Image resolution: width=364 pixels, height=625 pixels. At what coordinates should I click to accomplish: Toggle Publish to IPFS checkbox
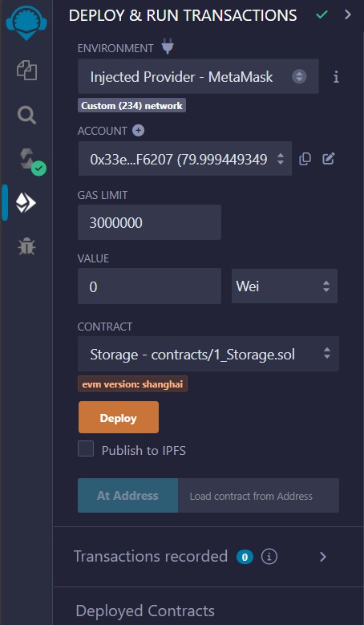(x=86, y=448)
